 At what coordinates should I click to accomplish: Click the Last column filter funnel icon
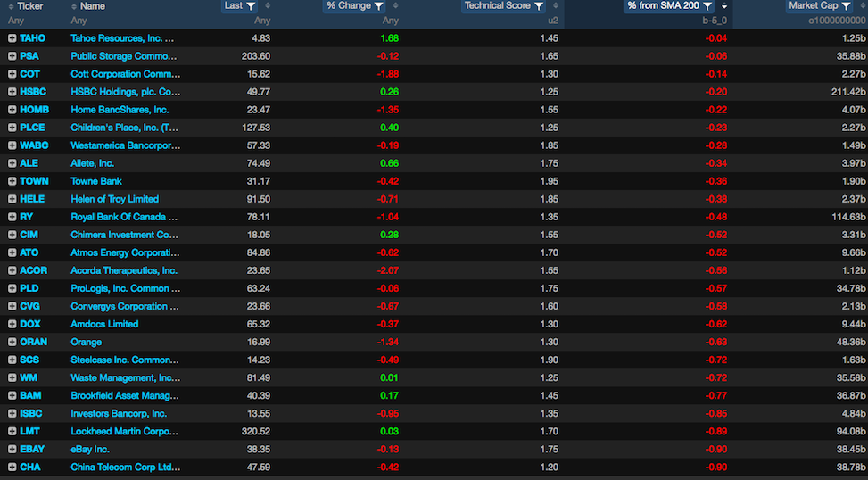click(251, 6)
